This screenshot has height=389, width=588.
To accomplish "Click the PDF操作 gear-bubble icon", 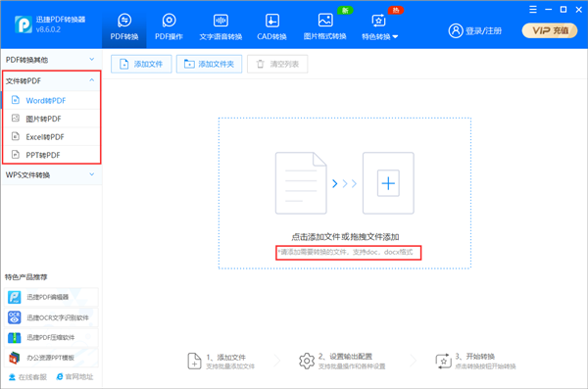I will tap(169, 21).
